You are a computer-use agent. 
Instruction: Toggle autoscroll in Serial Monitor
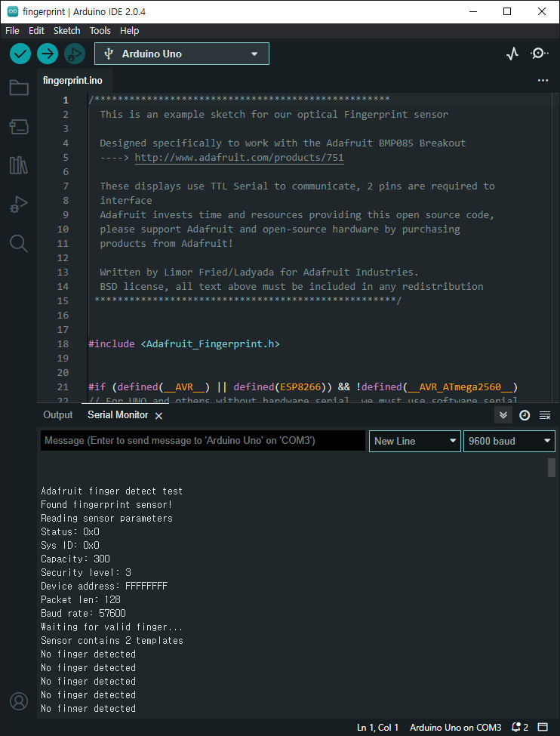tap(503, 415)
